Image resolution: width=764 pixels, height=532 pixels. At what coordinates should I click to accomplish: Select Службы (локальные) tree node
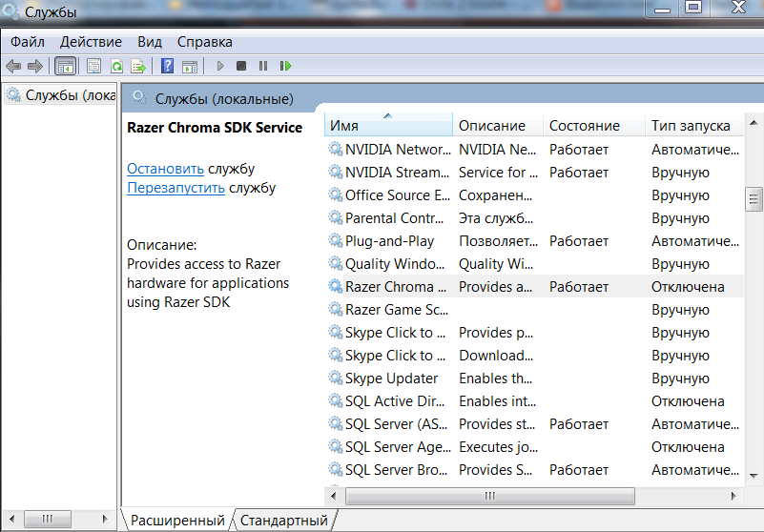(61, 95)
